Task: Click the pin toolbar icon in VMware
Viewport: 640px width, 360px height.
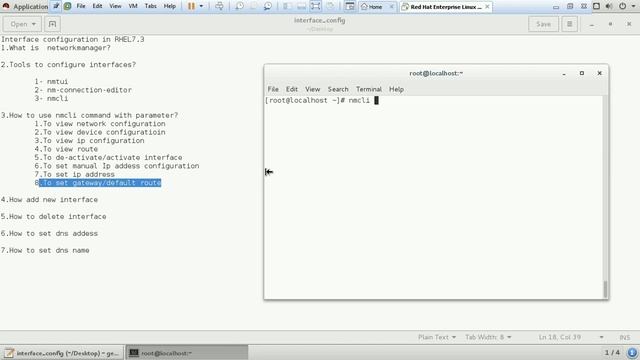Action: click(x=56, y=6)
